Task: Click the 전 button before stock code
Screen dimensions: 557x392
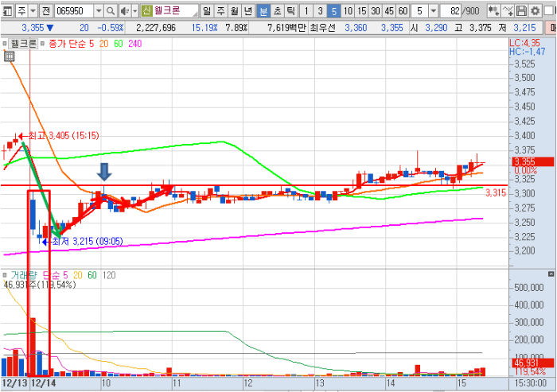Action: (46, 11)
